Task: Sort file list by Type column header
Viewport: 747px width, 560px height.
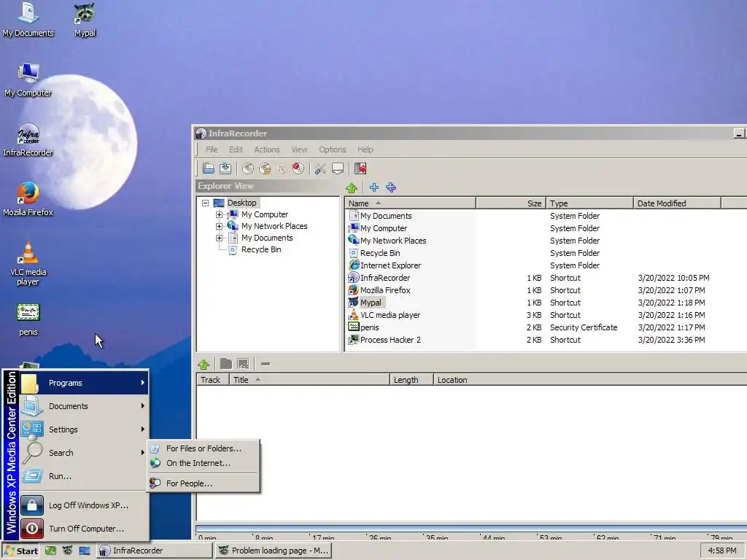Action: (x=589, y=203)
